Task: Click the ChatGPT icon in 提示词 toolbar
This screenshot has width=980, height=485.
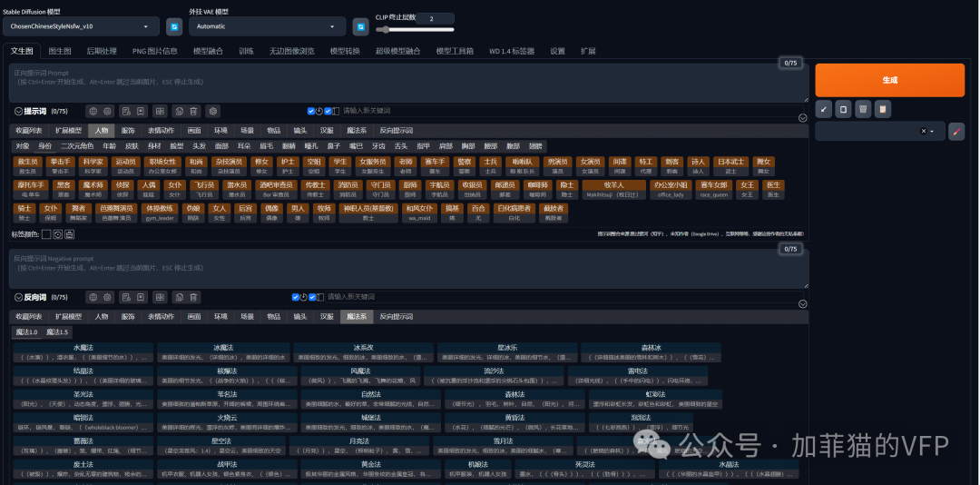Action: 213,112
